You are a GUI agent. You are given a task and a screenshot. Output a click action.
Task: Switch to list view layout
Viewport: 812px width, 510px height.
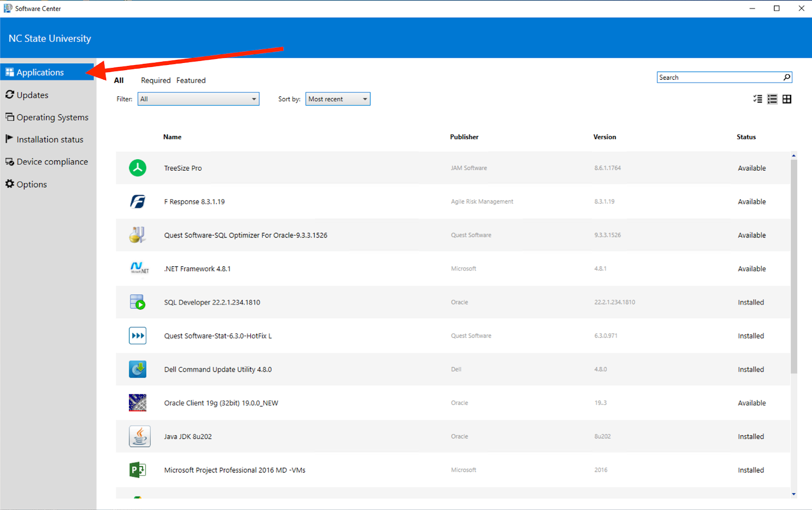coord(772,99)
